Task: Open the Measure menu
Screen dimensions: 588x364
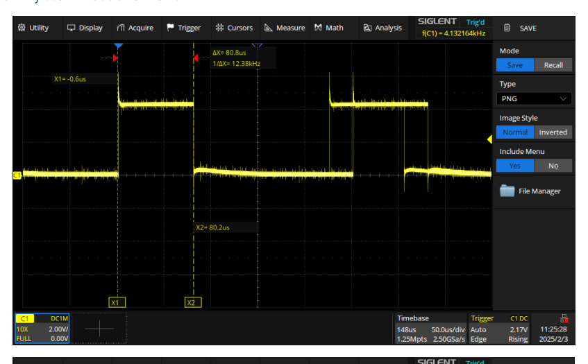Action: 285,28
